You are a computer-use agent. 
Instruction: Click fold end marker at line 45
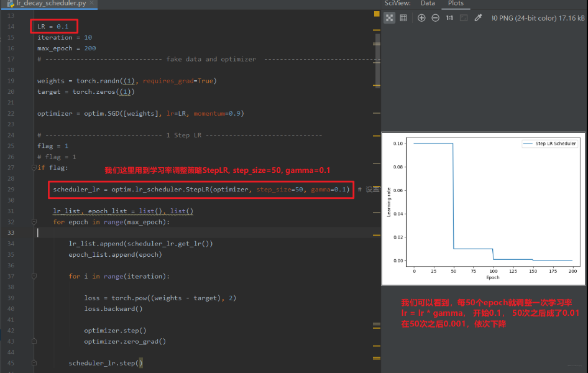point(34,363)
